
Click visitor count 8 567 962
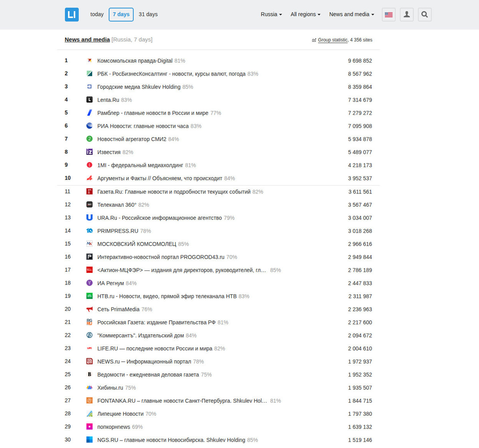(360, 74)
